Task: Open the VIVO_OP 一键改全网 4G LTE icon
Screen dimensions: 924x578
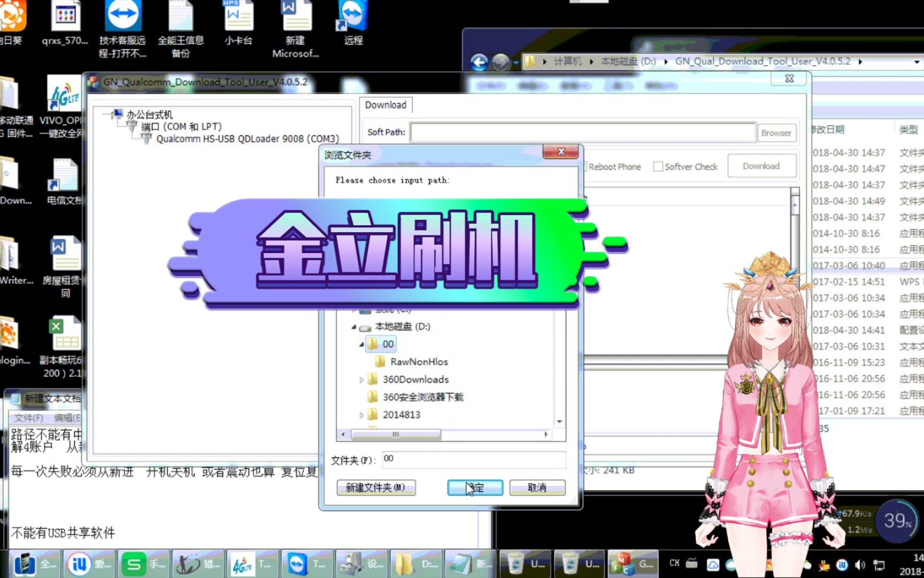Action: pyautogui.click(x=63, y=107)
